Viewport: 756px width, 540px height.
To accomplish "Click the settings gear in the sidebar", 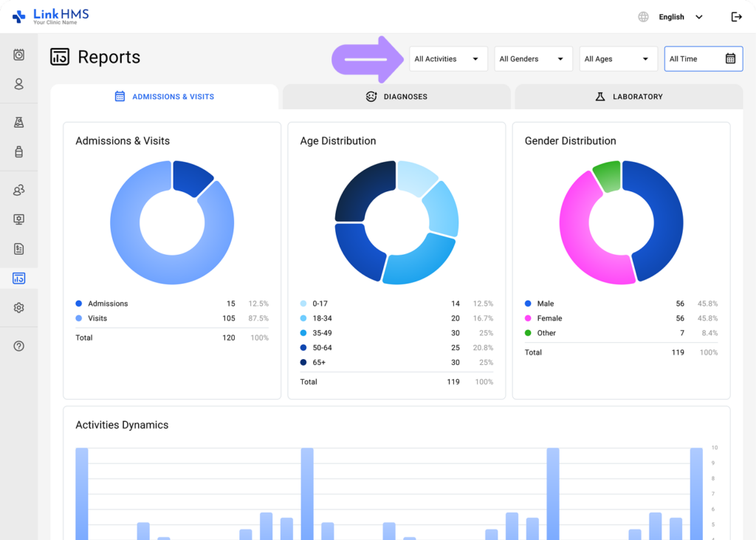I will 18,307.
